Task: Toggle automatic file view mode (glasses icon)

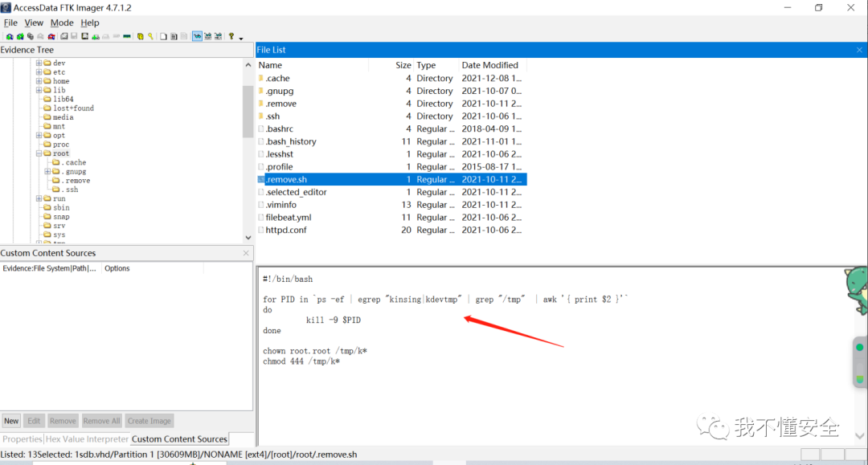Action: [197, 36]
